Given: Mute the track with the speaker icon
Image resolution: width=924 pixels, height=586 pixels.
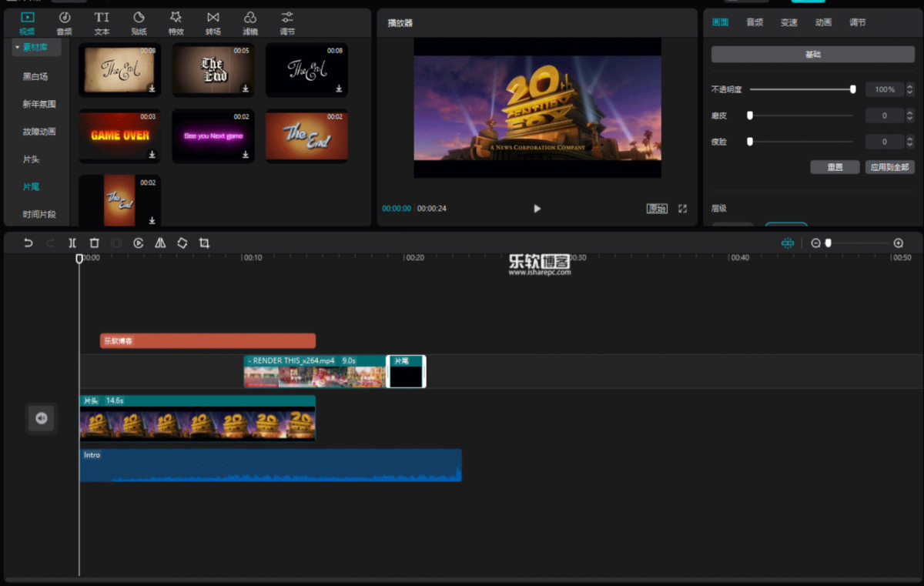Looking at the screenshot, I should click(x=42, y=418).
